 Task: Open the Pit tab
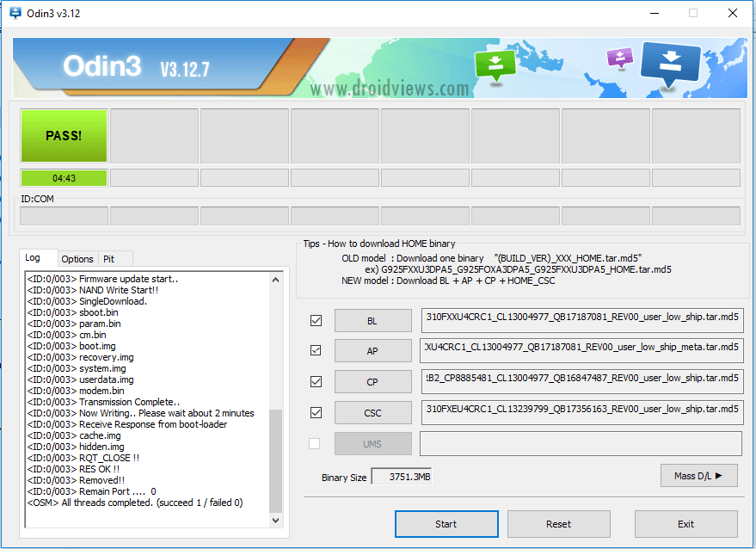pyautogui.click(x=115, y=259)
